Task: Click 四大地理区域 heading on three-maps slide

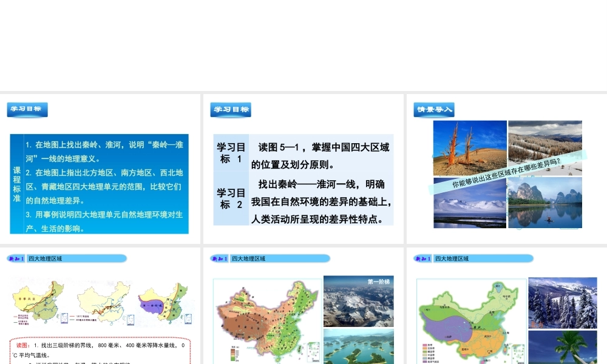Action: [45, 258]
